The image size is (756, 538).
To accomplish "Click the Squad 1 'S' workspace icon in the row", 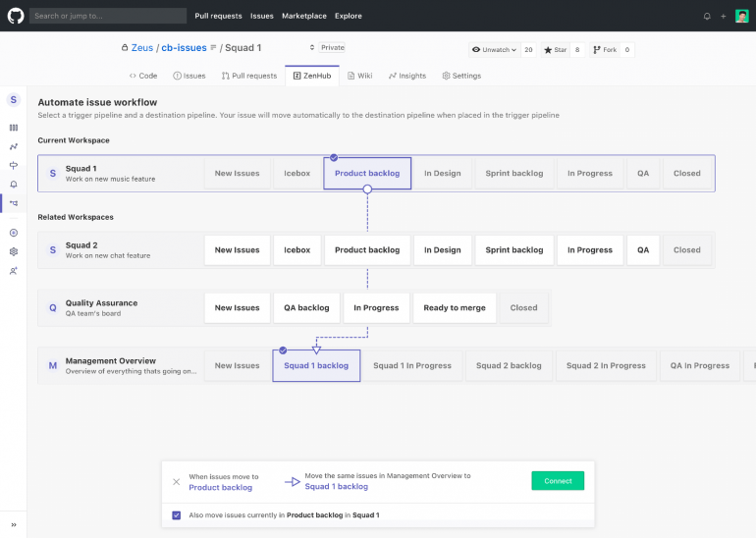I will (x=53, y=173).
